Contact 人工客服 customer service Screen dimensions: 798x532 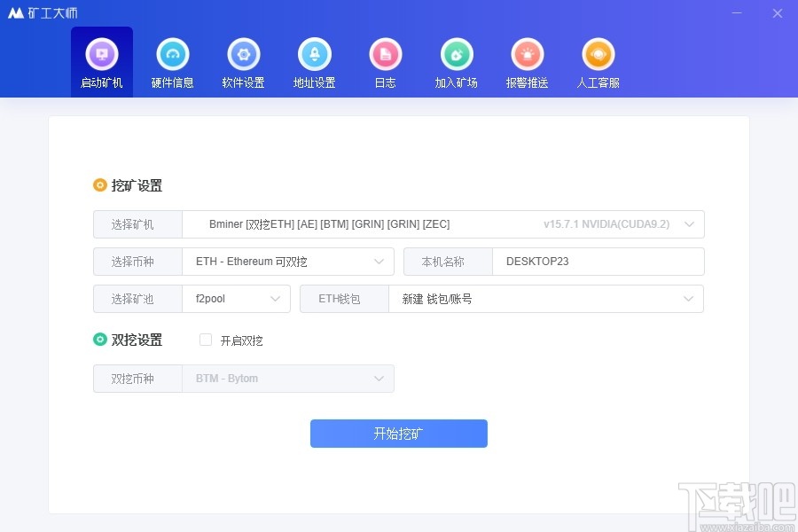point(598,54)
